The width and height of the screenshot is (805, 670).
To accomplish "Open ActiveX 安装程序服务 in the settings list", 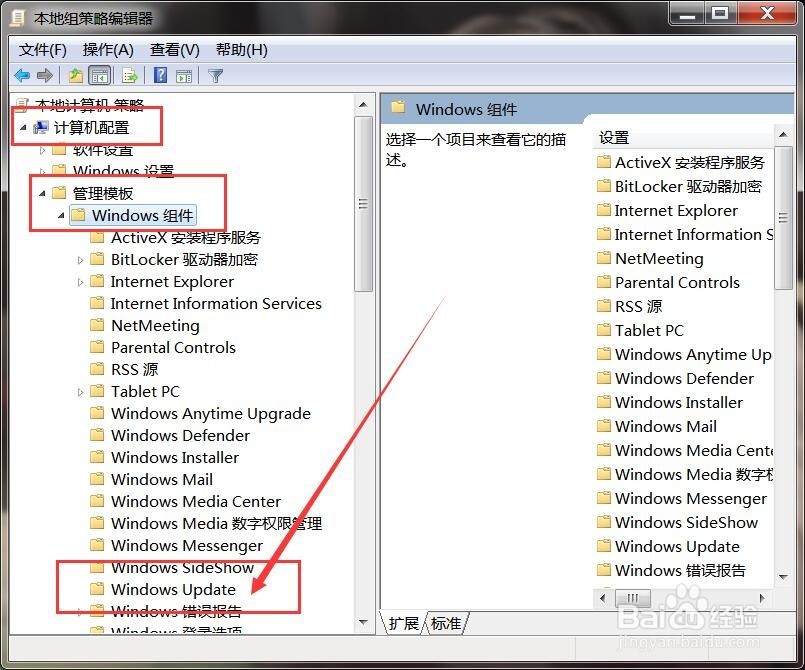I will (x=690, y=162).
